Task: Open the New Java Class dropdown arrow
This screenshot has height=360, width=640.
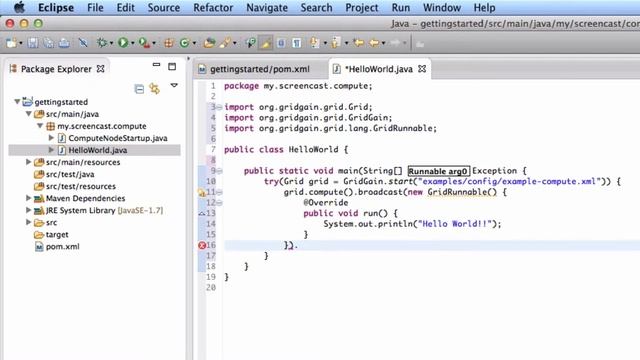Action: pyautogui.click(x=194, y=43)
